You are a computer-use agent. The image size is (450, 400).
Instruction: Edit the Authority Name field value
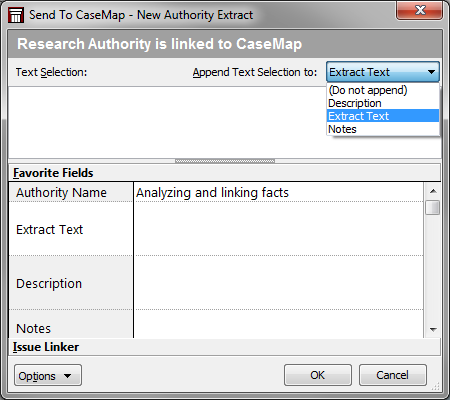coord(279,192)
